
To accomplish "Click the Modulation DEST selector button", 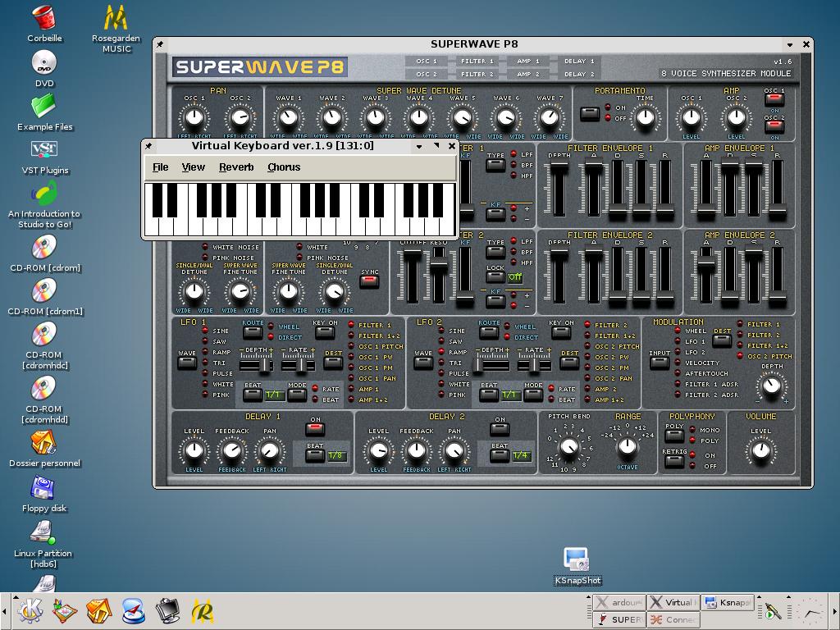I will [x=722, y=340].
